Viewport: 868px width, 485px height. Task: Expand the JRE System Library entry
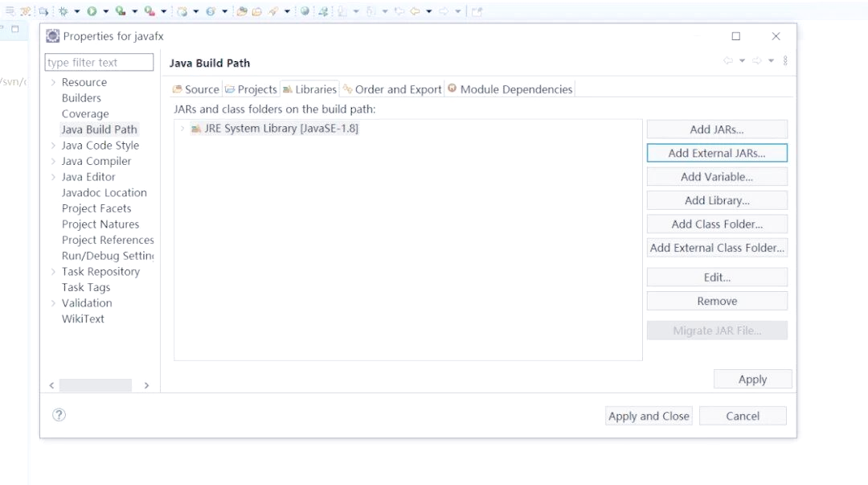tap(182, 129)
